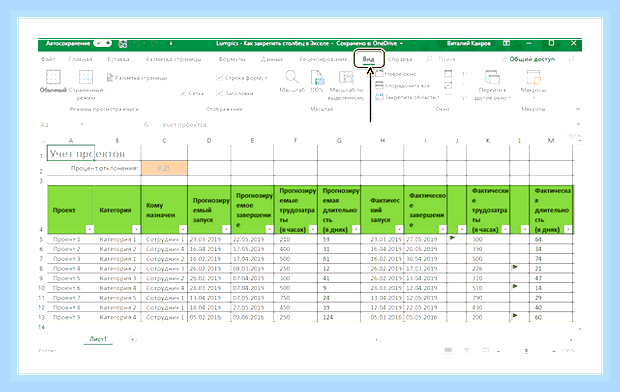
Task: Expand the formula bar
Action: tap(578, 124)
